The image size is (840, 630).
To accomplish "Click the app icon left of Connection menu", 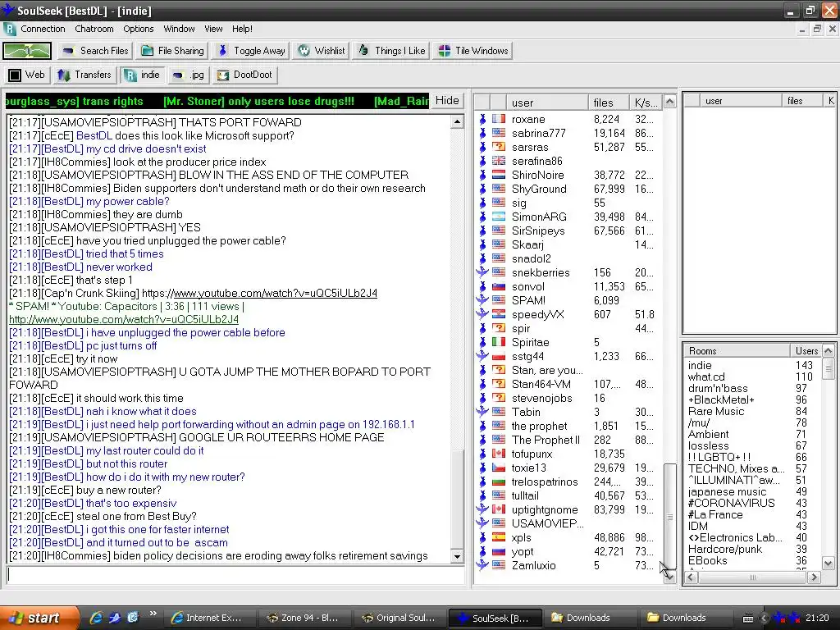I will (x=9, y=29).
